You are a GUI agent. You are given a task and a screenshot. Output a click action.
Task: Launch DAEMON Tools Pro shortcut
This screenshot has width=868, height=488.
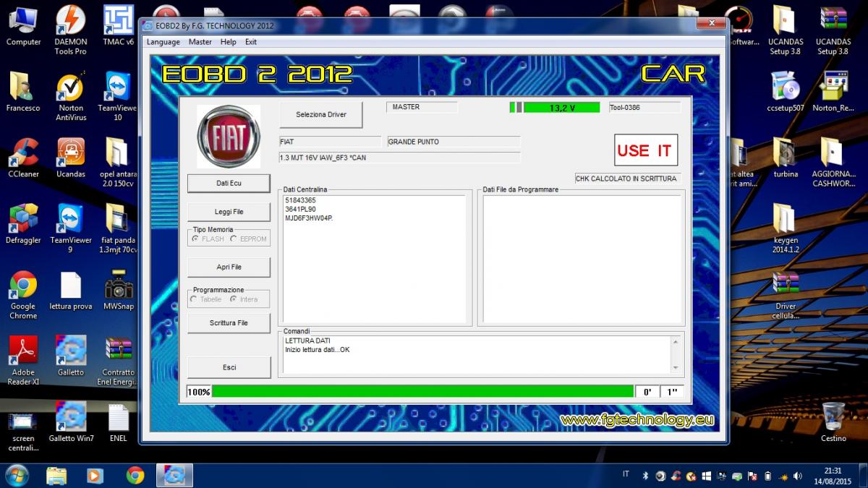tap(71, 30)
